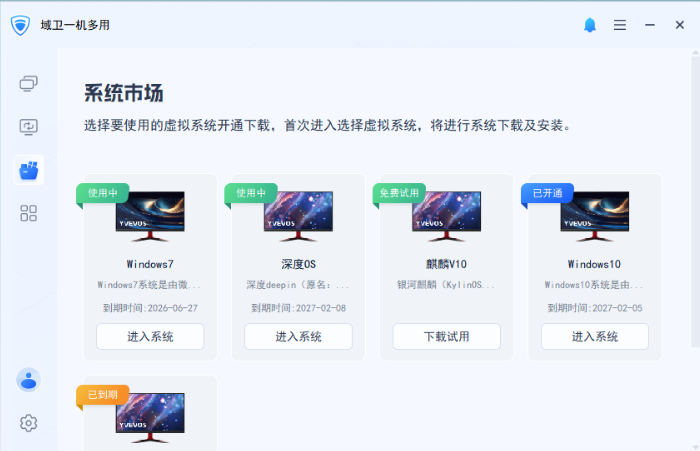
Task: Select the 麒麟V10 monitor thumbnail
Action: click(x=446, y=215)
